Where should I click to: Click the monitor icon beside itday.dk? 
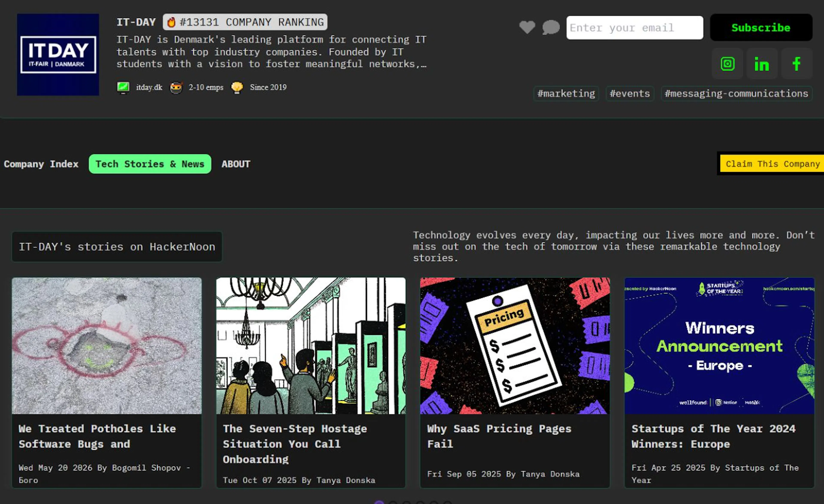(123, 87)
